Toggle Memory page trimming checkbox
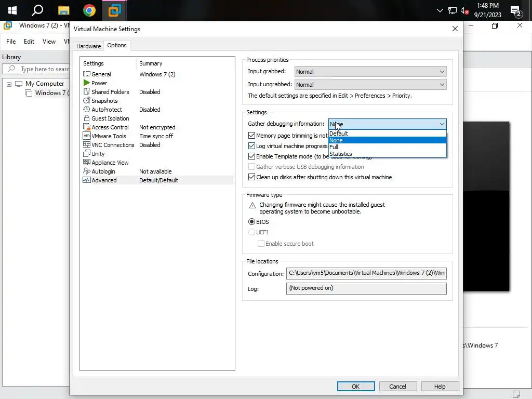Screen dimensions: 532x399 251,136
